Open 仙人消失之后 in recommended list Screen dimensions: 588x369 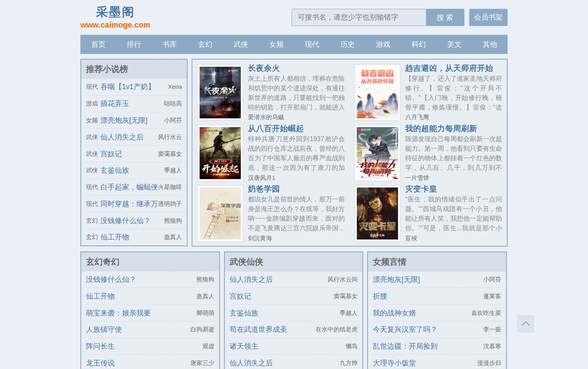[122, 137]
